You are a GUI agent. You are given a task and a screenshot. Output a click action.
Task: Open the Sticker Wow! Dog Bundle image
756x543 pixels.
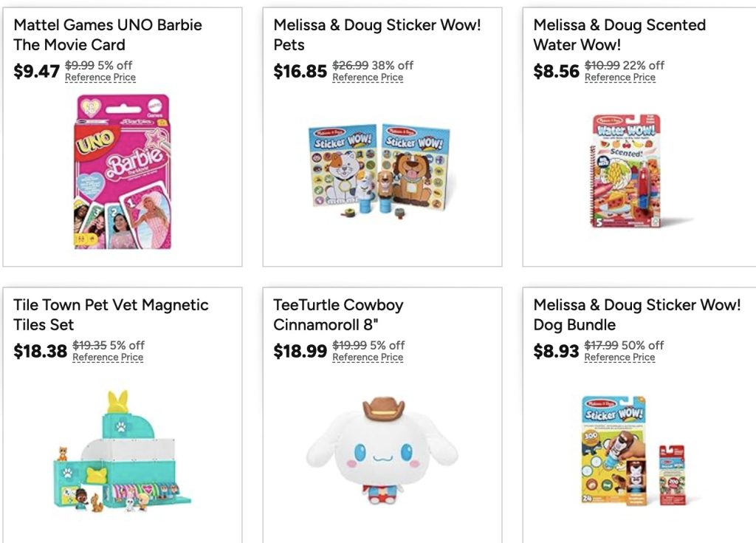coord(633,451)
